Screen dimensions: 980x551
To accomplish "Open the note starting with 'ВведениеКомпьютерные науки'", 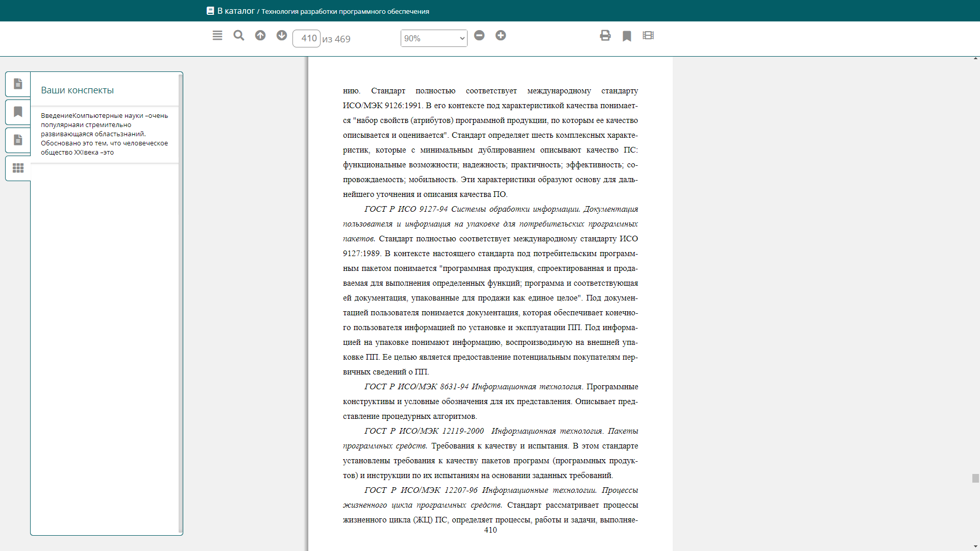I will coord(105,134).
